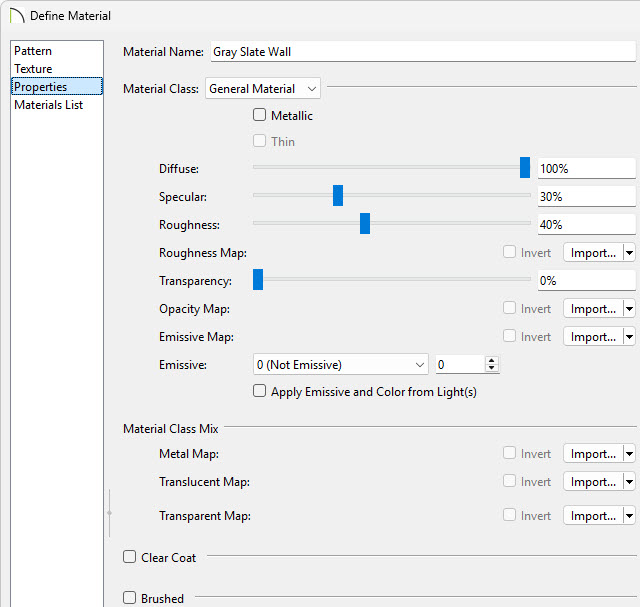Edit the Roughness 40% value field
640x607 pixels.
tap(587, 225)
